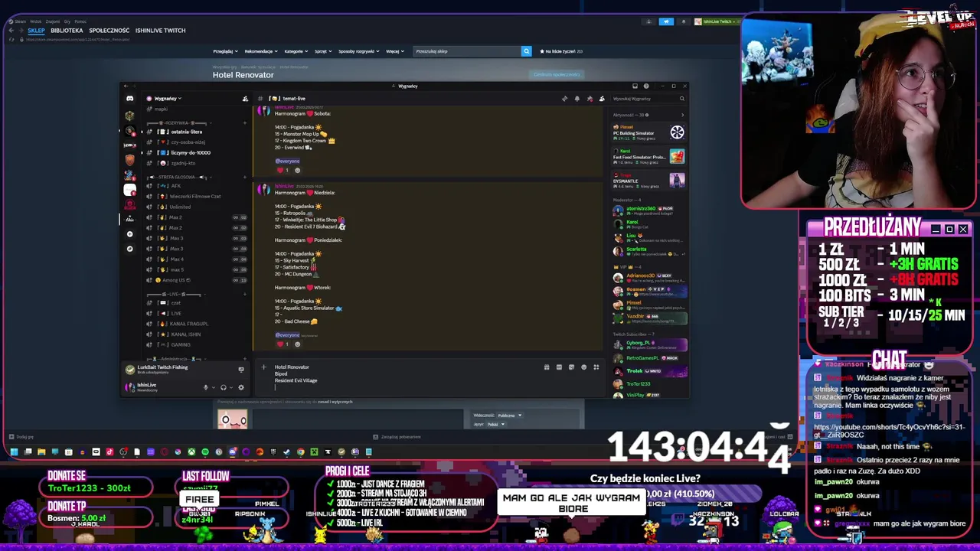Toggle microphone mute in Discord user panel
Screen dimensions: 980x551
click(205, 387)
